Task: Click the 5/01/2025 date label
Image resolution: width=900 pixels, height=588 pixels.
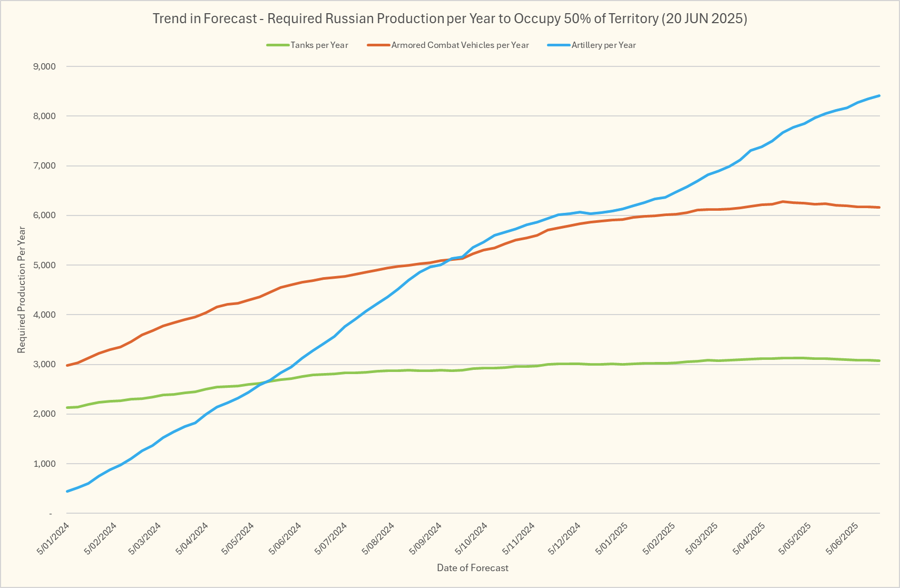Action: click(612, 538)
